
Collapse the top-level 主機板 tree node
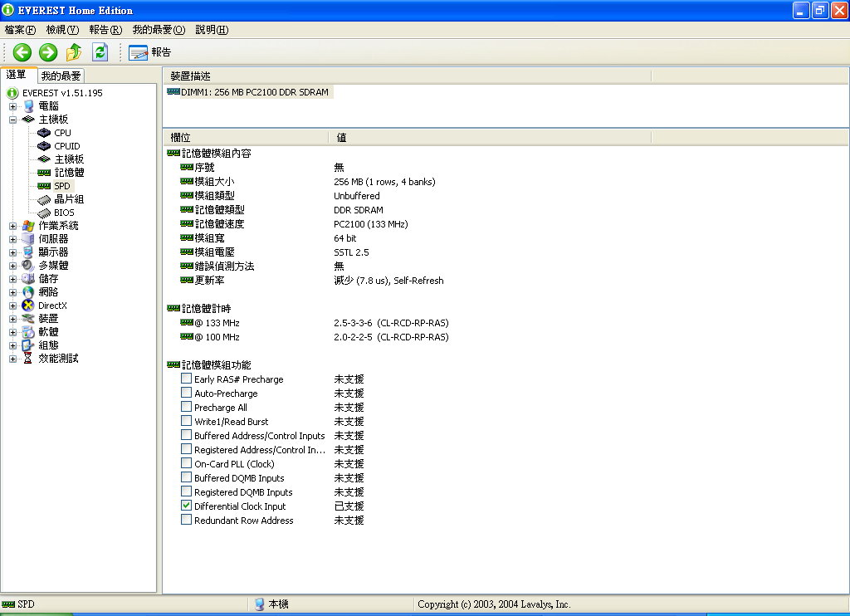click(x=12, y=120)
